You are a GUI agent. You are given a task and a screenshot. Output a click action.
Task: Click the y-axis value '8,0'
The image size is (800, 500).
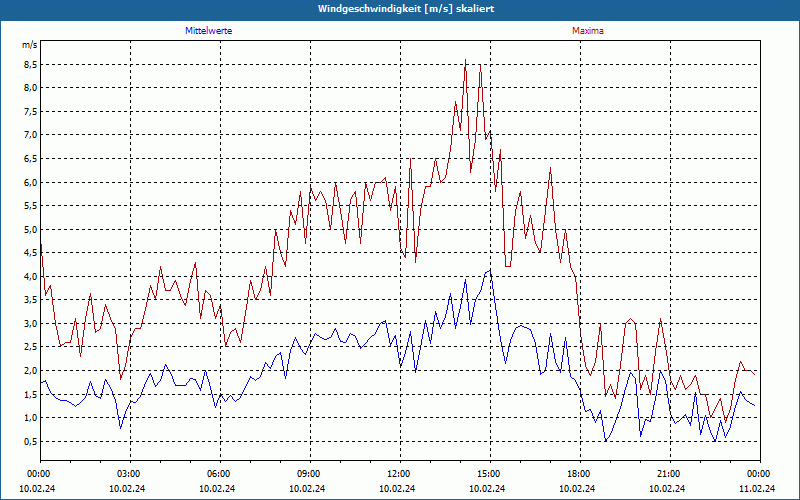coord(31,88)
